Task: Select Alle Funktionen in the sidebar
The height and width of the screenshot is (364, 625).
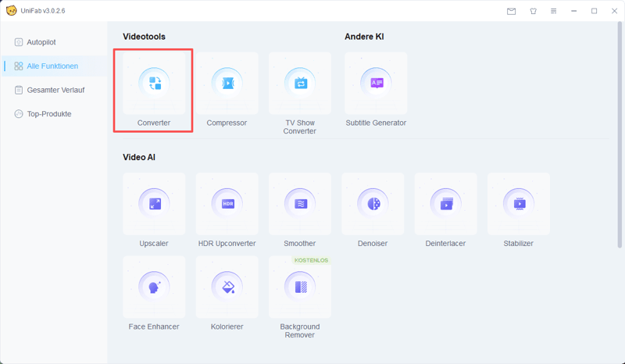Action: (x=52, y=66)
